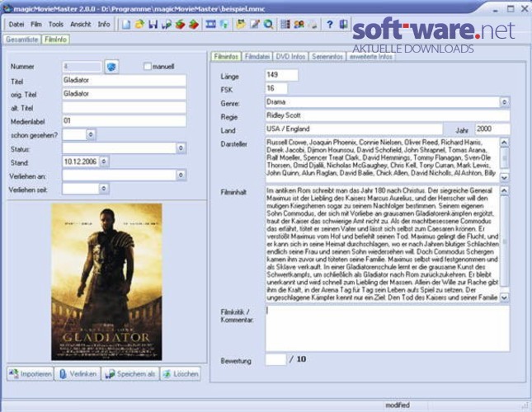Image resolution: width=532 pixels, height=412 pixels.
Task: Click the yellow folder movie icon in the toolbar
Action: pyautogui.click(x=241, y=25)
